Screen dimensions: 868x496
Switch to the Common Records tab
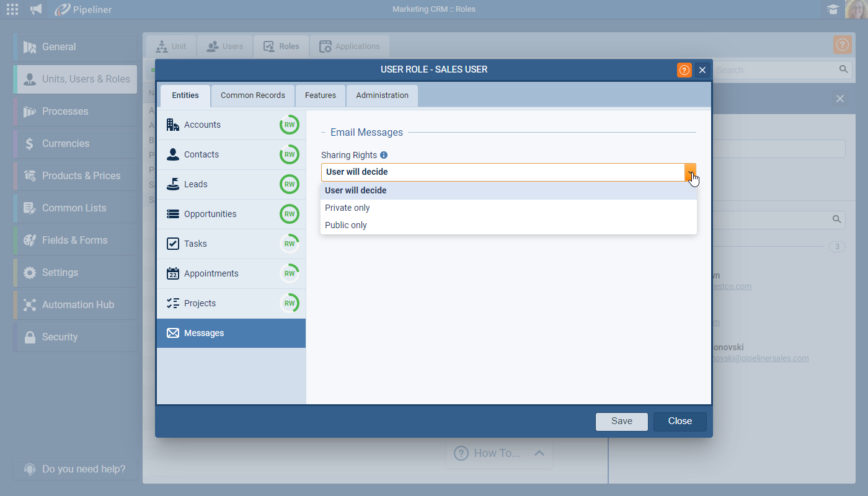253,95
